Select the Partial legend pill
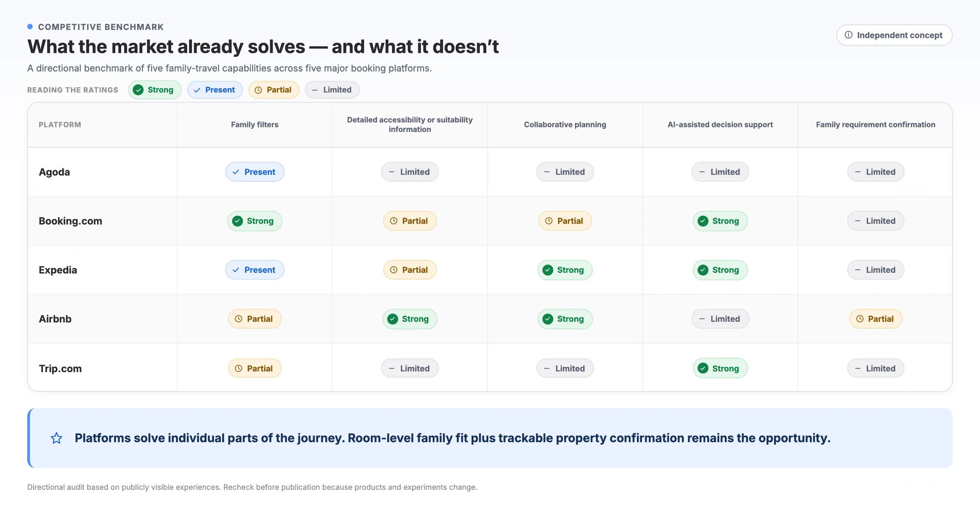The width and height of the screenshot is (980, 532). (x=273, y=90)
